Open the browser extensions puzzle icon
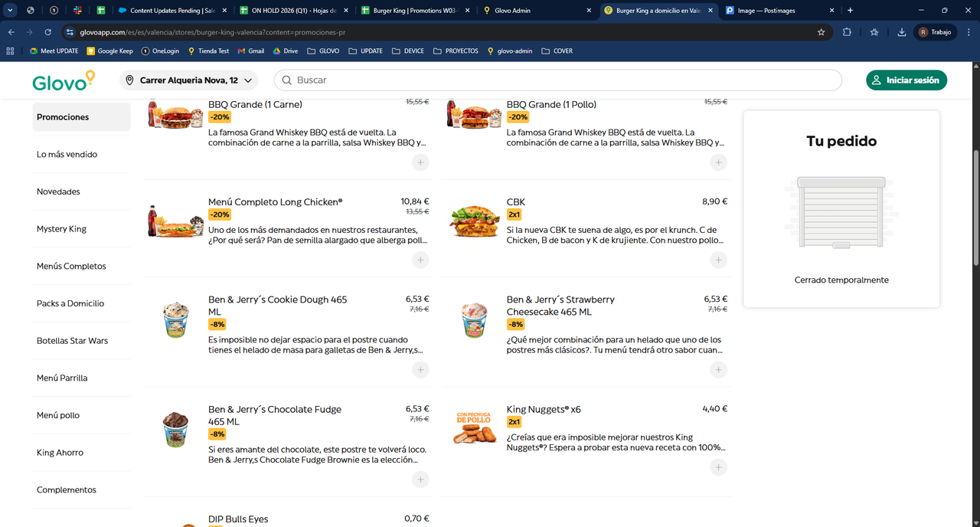Viewport: 980px width, 527px height. coord(847,32)
